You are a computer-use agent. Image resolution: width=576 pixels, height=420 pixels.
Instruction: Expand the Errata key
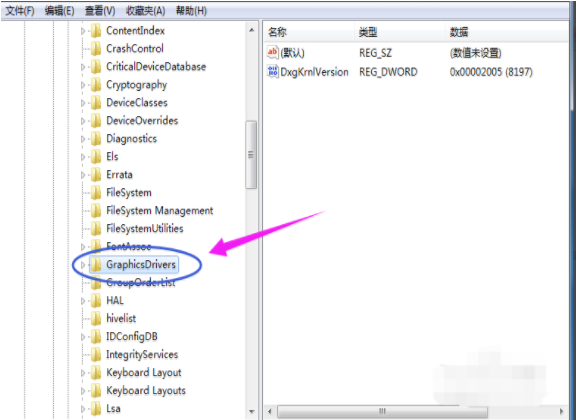coord(83,175)
